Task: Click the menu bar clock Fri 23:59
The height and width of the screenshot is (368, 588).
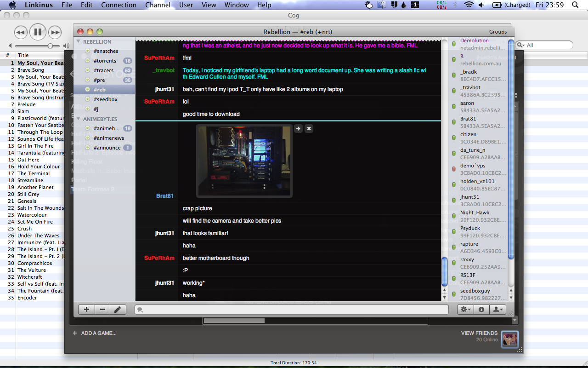Action: pos(549,5)
